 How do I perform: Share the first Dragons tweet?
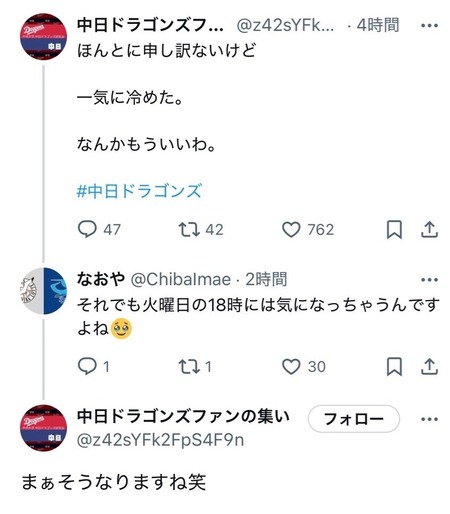[x=429, y=230]
